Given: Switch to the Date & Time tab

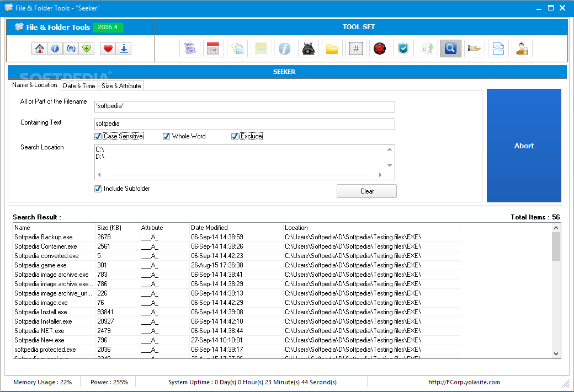Looking at the screenshot, I should click(79, 86).
